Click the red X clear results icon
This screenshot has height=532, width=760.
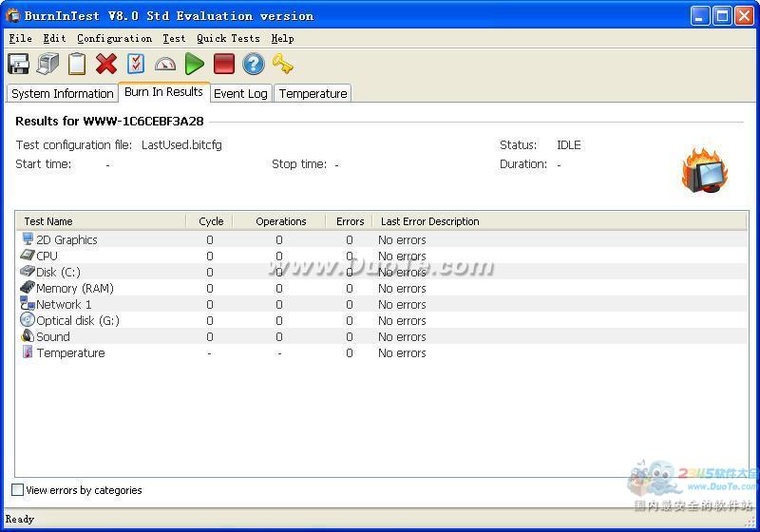tap(106, 64)
